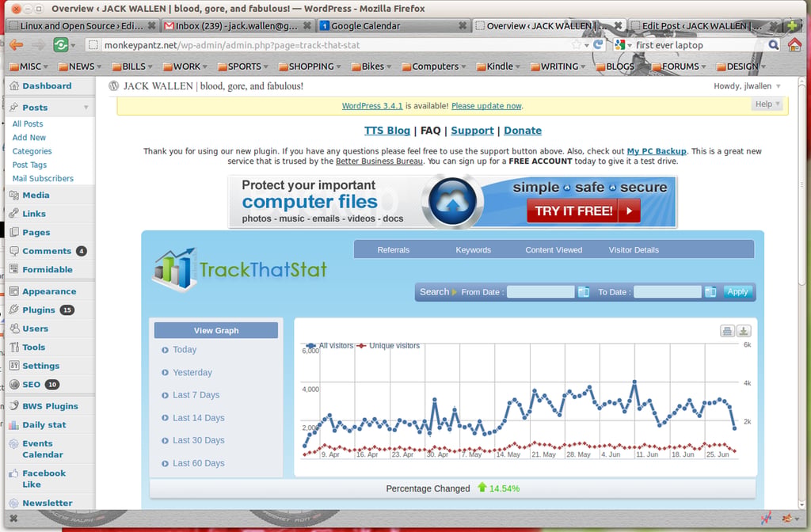Click the Dashboard home icon in sidebar
The height and width of the screenshot is (532, 811).
tap(14, 85)
